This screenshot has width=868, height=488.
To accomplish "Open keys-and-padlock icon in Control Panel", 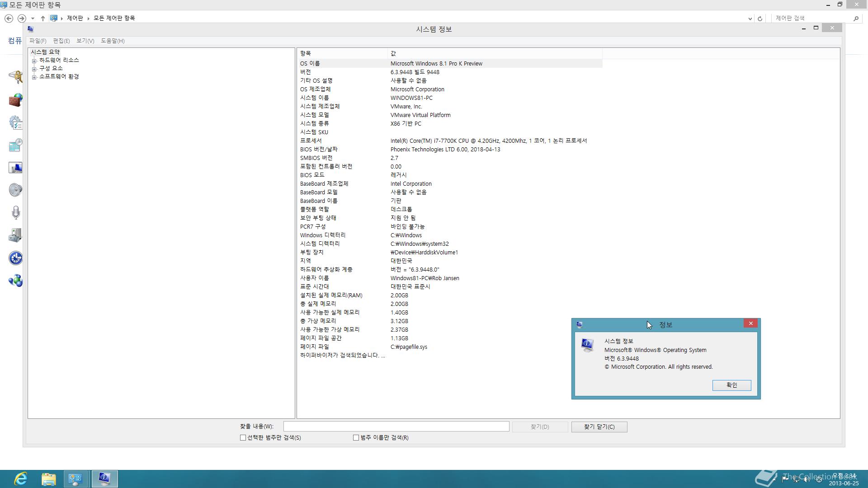I will (x=15, y=77).
